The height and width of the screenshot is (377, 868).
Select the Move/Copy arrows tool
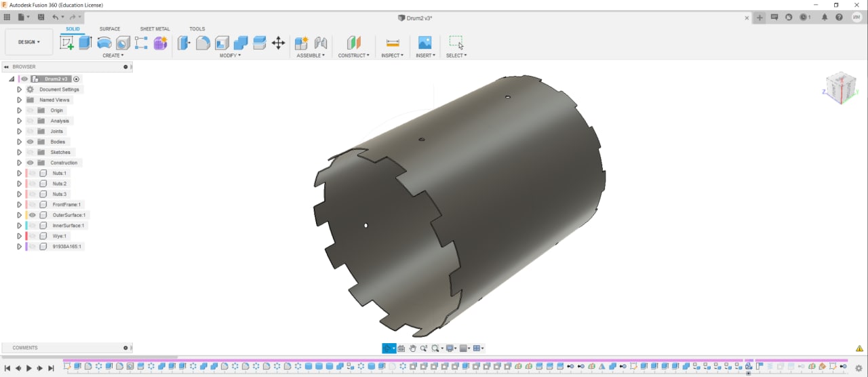(x=278, y=43)
